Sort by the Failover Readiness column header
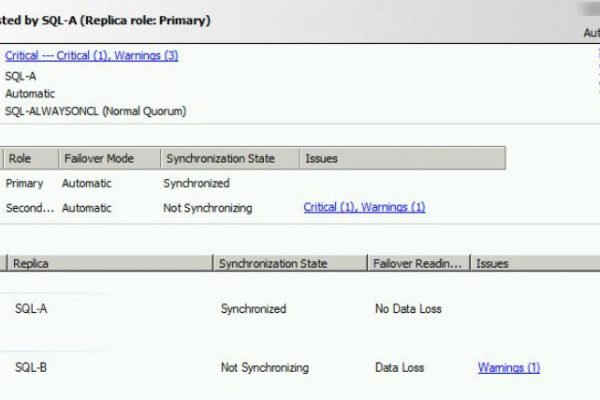 (417, 263)
